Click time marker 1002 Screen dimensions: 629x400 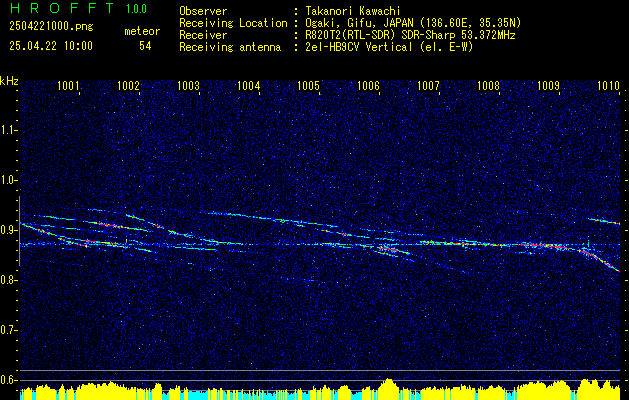tap(128, 85)
